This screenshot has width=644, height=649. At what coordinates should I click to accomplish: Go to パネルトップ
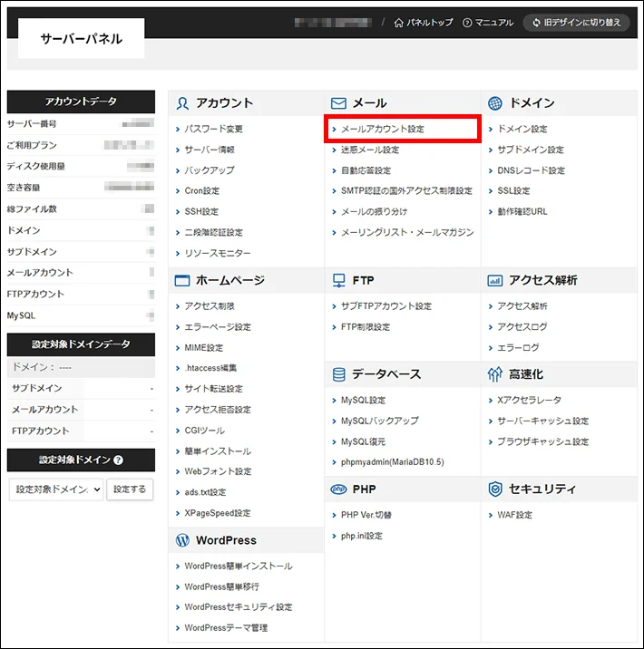424,23
